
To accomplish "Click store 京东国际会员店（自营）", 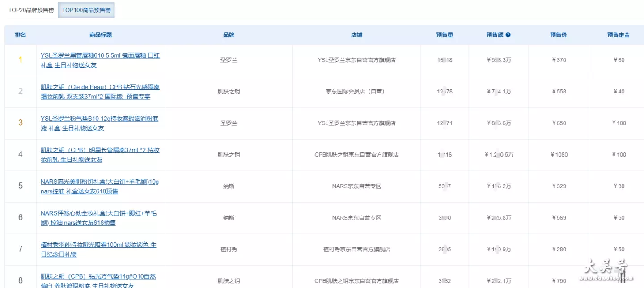I will pos(356,92).
